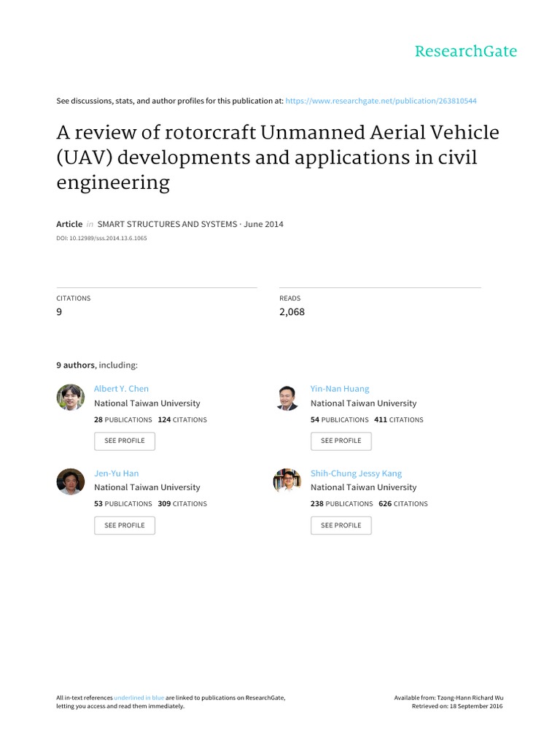Open the publication URL link
This screenshot has height=747, width=560.
click(381, 101)
